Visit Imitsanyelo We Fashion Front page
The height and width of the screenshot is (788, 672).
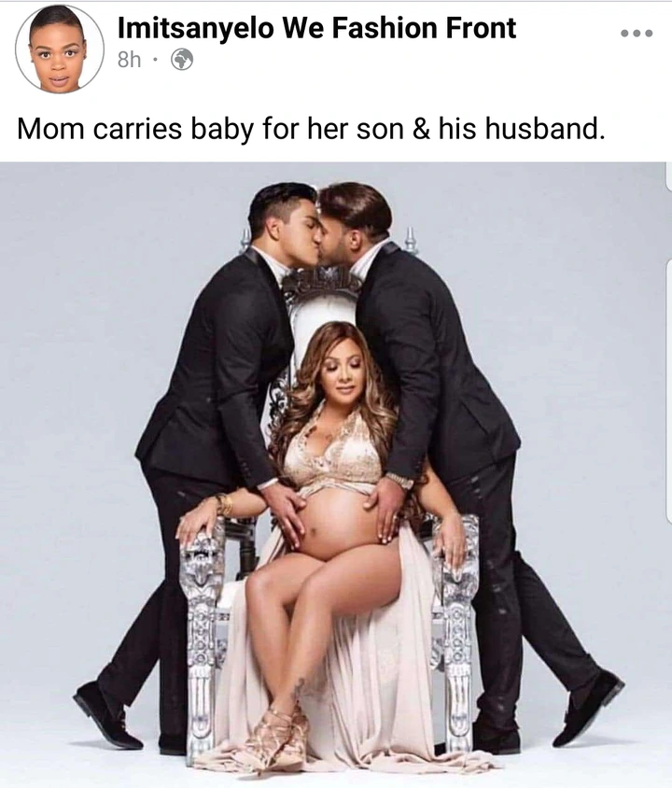[316, 28]
